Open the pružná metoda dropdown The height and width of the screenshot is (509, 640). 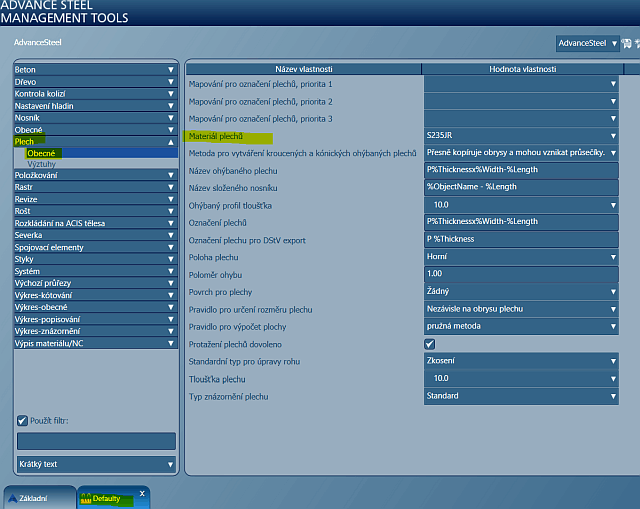pos(521,326)
